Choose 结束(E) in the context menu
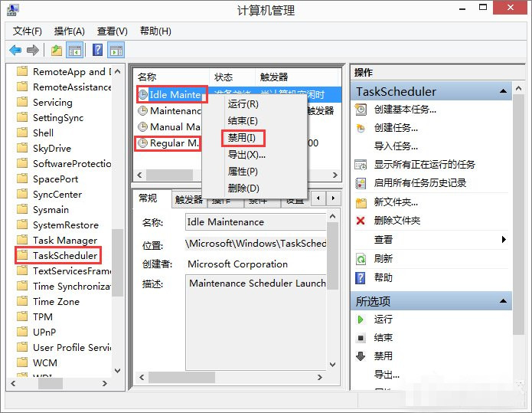Image resolution: width=532 pixels, height=413 pixels. (x=254, y=121)
